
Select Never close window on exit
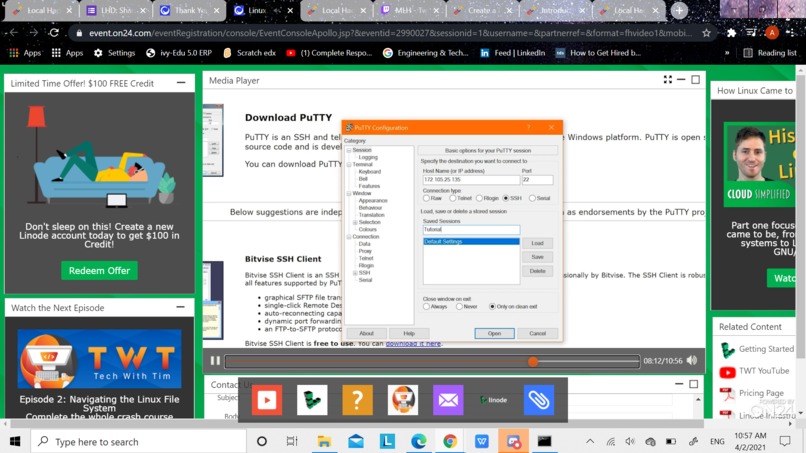click(x=459, y=306)
